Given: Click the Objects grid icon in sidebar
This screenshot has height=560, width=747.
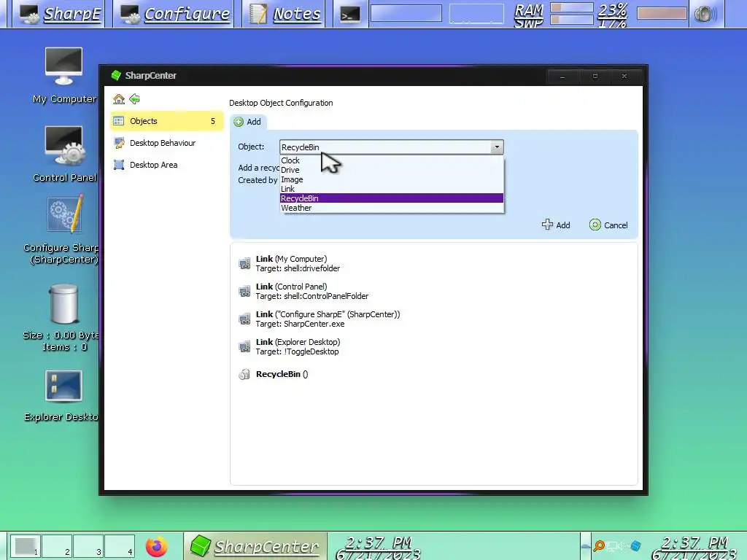Looking at the screenshot, I should click(119, 121).
